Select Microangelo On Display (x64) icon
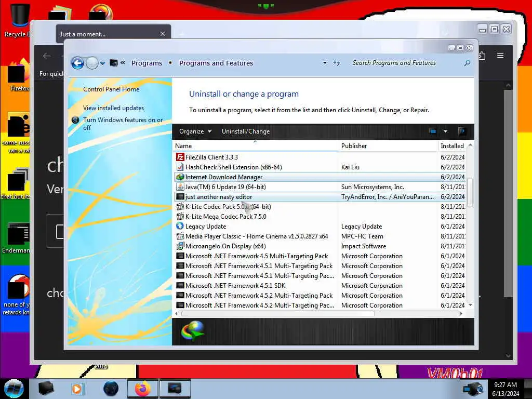 [x=180, y=246]
